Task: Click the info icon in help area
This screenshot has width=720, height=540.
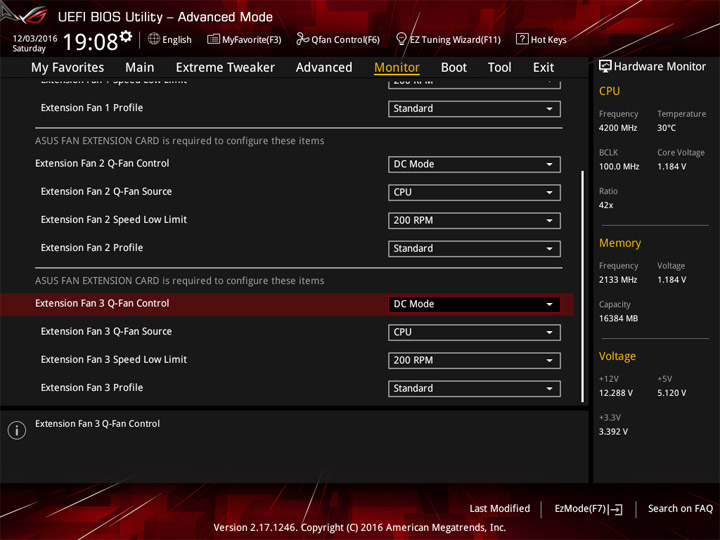Action: (x=17, y=430)
